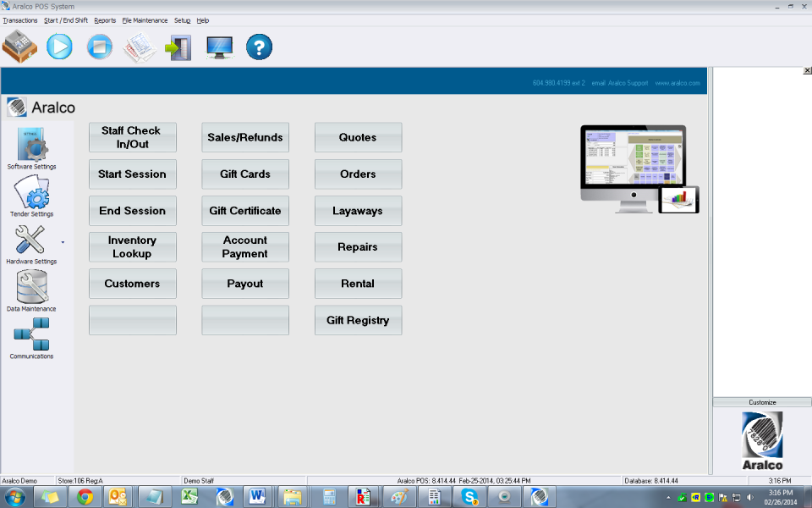Screen dimensions: 812x508
Task: Open the receipts printing toolbar icon
Action: click(x=139, y=47)
